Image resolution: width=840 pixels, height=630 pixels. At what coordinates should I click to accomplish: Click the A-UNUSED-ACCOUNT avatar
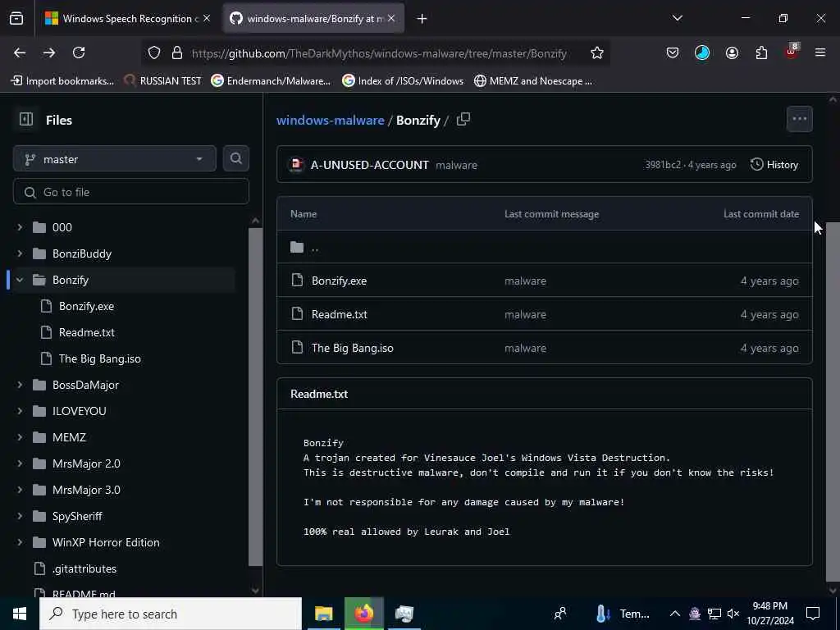pos(296,164)
